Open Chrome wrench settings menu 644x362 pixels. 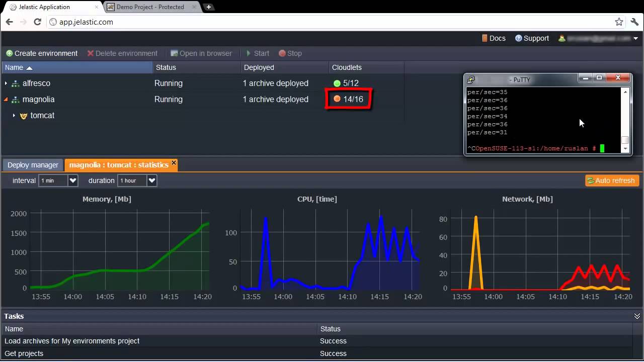click(x=634, y=22)
